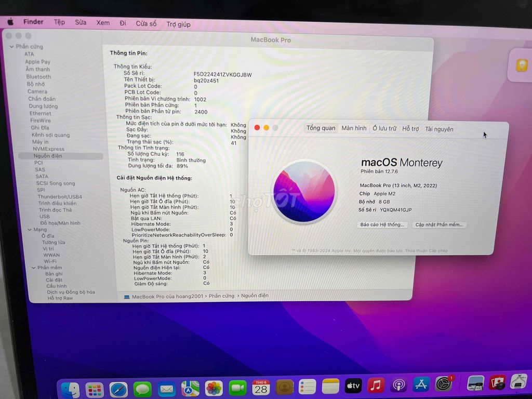Open the Tệp menu
Screen dimensions: 532x399
59,22
